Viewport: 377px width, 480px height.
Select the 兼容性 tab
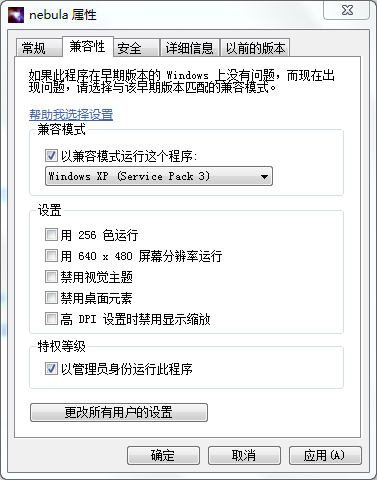88,46
